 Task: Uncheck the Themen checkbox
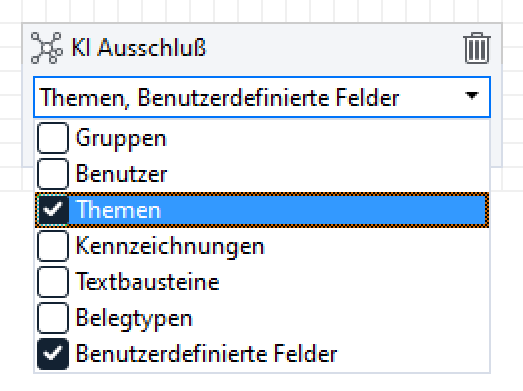[x=53, y=210]
